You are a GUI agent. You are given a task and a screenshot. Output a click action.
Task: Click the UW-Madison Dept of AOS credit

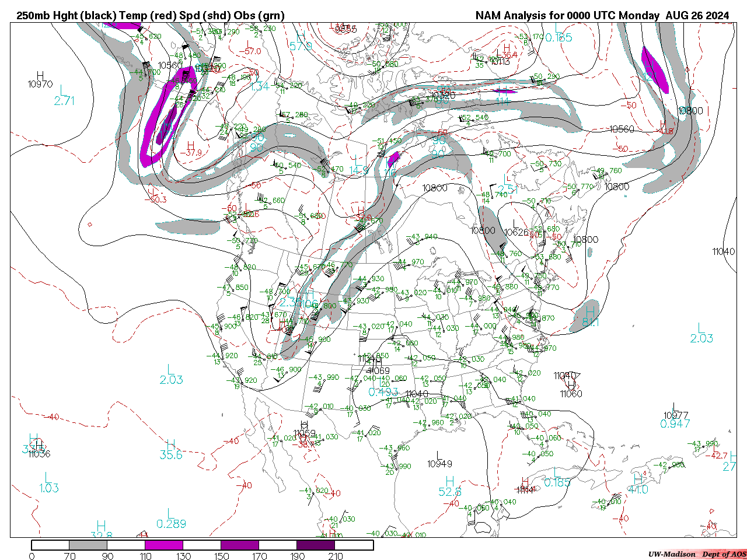[x=697, y=554]
